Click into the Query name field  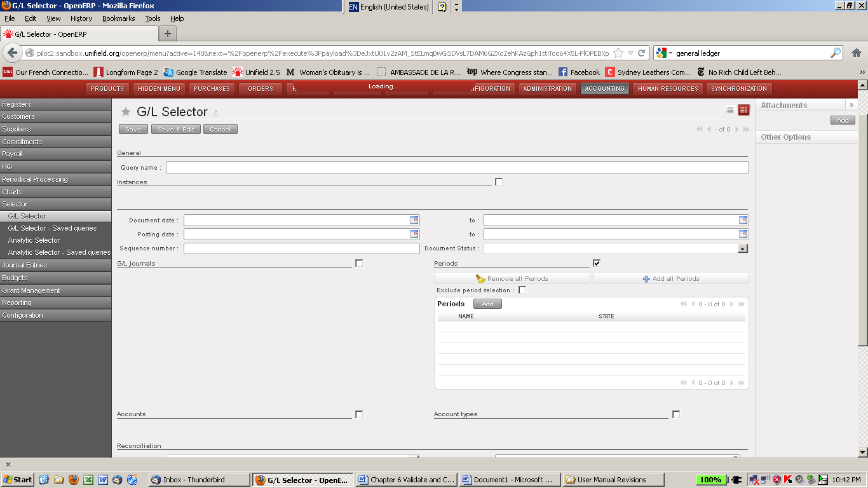tap(457, 168)
